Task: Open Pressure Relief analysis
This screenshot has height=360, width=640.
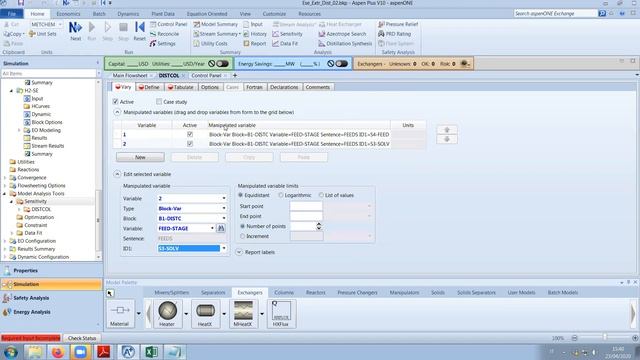Action: pyautogui.click(x=398, y=24)
